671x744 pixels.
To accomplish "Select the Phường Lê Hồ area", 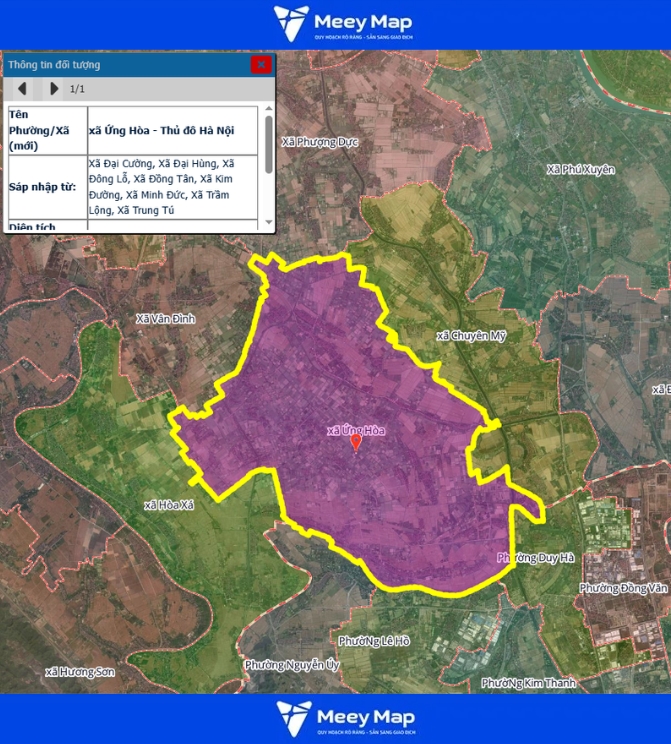I will point(374,641).
